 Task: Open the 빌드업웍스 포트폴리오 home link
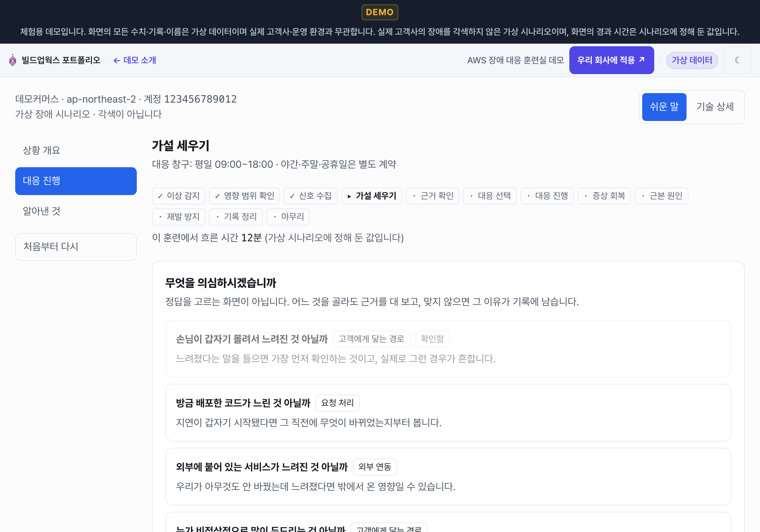tap(61, 60)
